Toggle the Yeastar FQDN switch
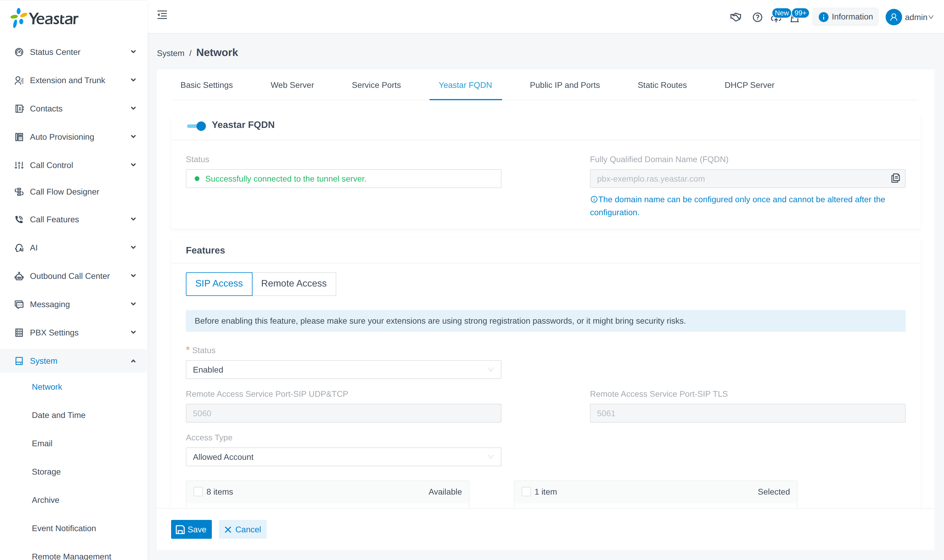 (x=196, y=126)
